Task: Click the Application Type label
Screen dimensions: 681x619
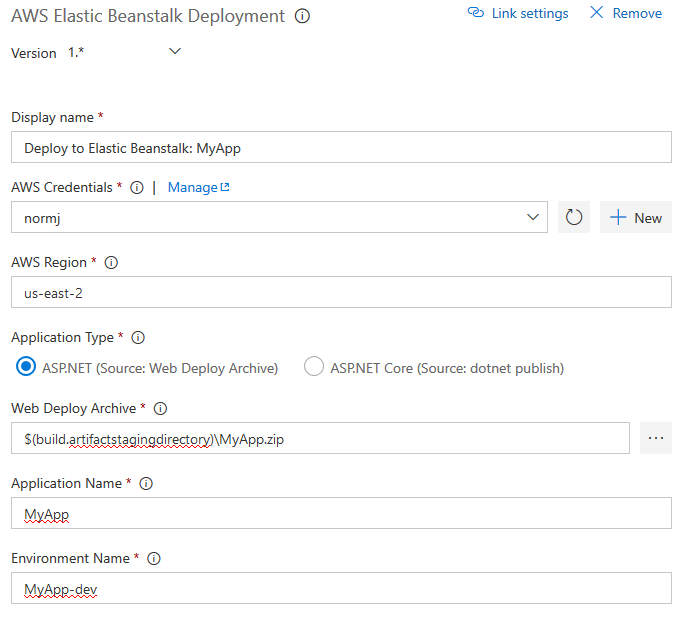Action: 63,338
